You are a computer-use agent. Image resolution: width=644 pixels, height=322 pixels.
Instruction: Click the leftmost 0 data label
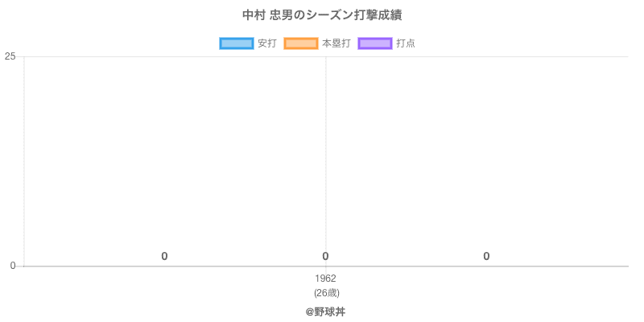[164, 256]
